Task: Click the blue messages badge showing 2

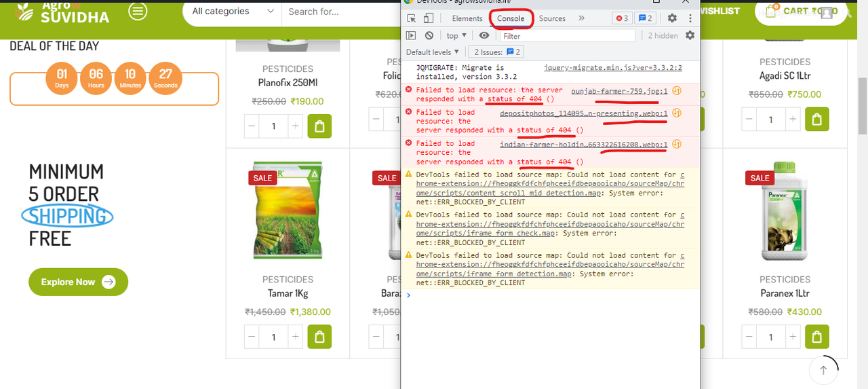Action: pos(646,18)
